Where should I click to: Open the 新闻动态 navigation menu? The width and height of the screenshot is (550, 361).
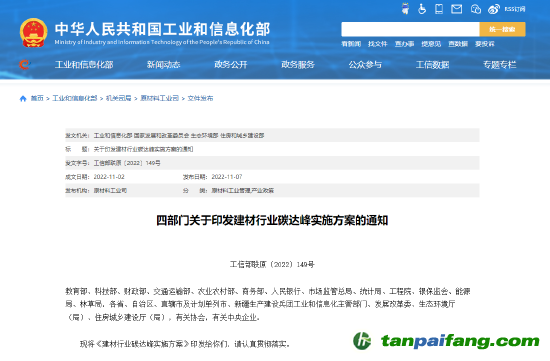point(163,65)
